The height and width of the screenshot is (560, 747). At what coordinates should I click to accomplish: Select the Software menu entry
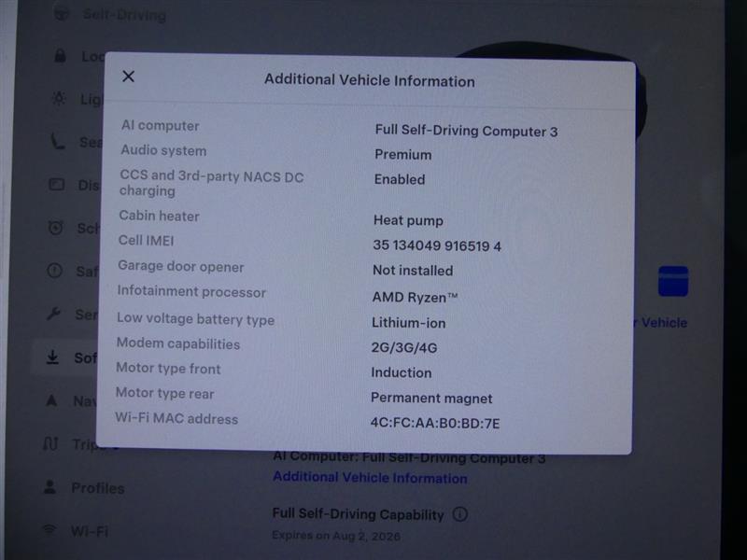(x=86, y=357)
